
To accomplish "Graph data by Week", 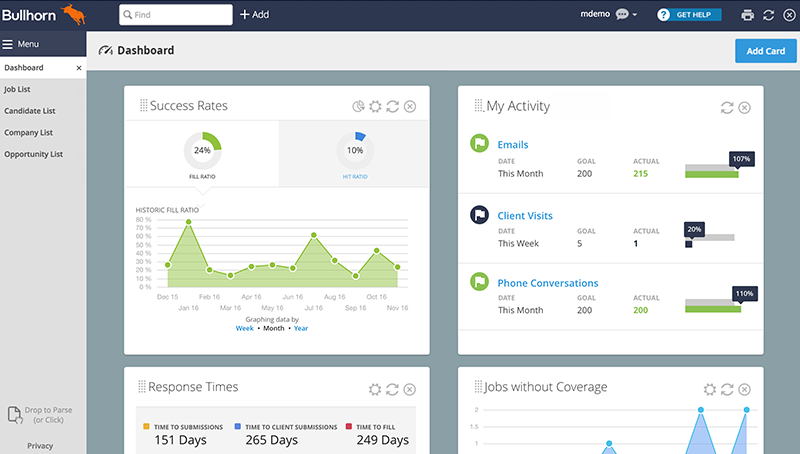I will coord(244,329).
